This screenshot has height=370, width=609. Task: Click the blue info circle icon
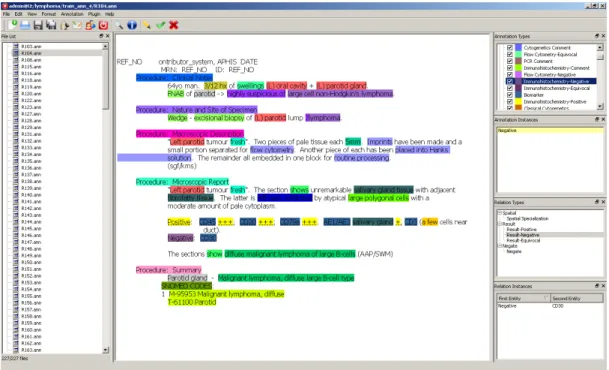point(132,25)
